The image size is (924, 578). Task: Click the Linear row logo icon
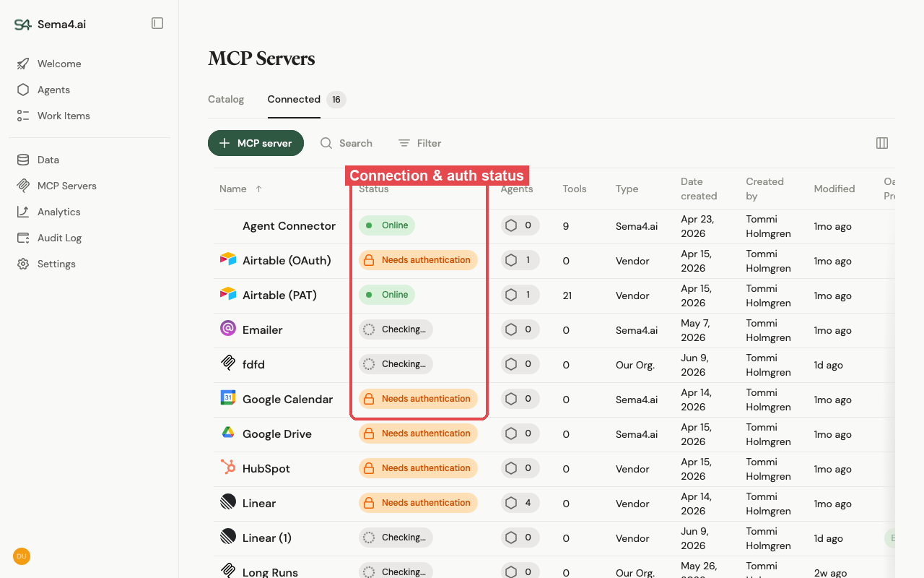(228, 502)
